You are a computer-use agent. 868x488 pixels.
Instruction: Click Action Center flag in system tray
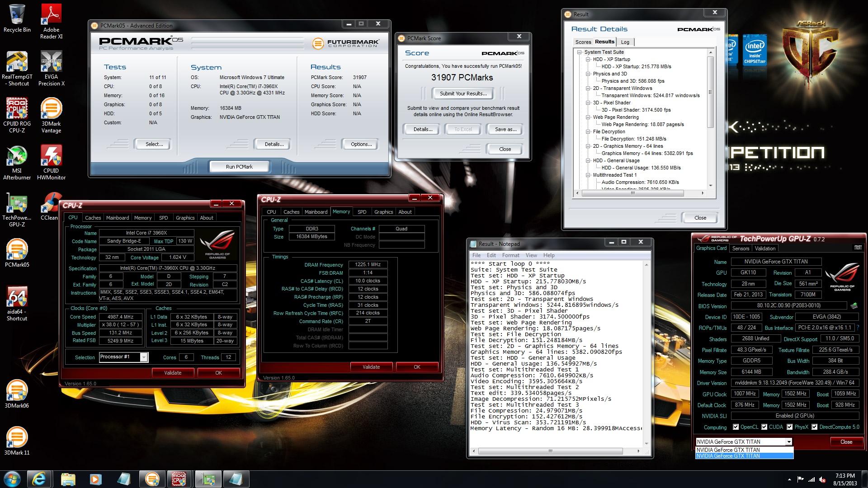pyautogui.click(x=801, y=479)
